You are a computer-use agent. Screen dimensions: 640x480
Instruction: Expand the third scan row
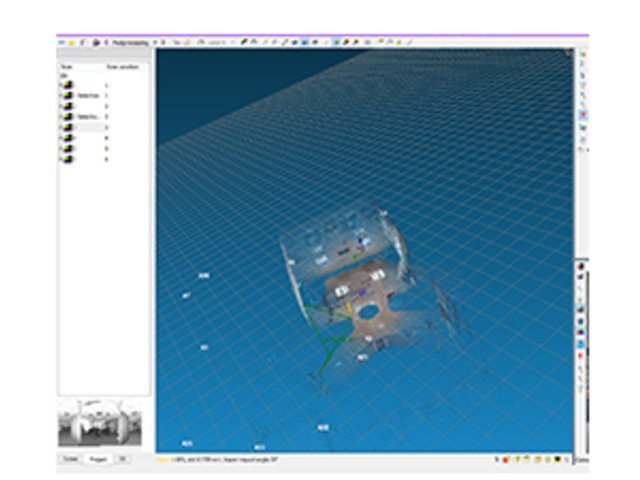coord(61,106)
